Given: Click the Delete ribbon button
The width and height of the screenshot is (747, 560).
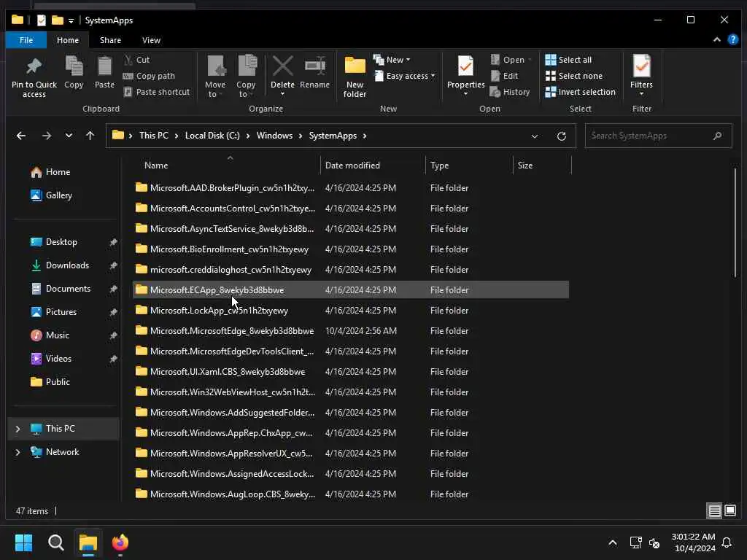Looking at the screenshot, I should [x=282, y=76].
